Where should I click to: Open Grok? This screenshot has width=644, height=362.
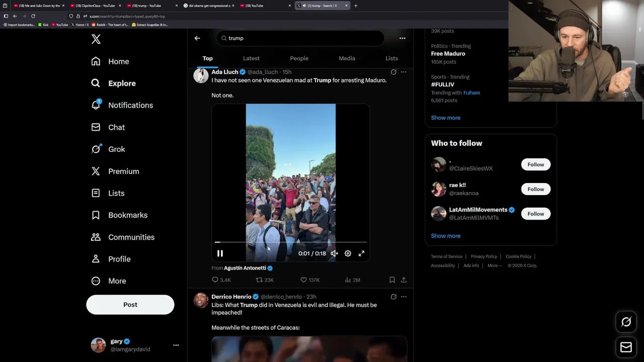coord(108,149)
